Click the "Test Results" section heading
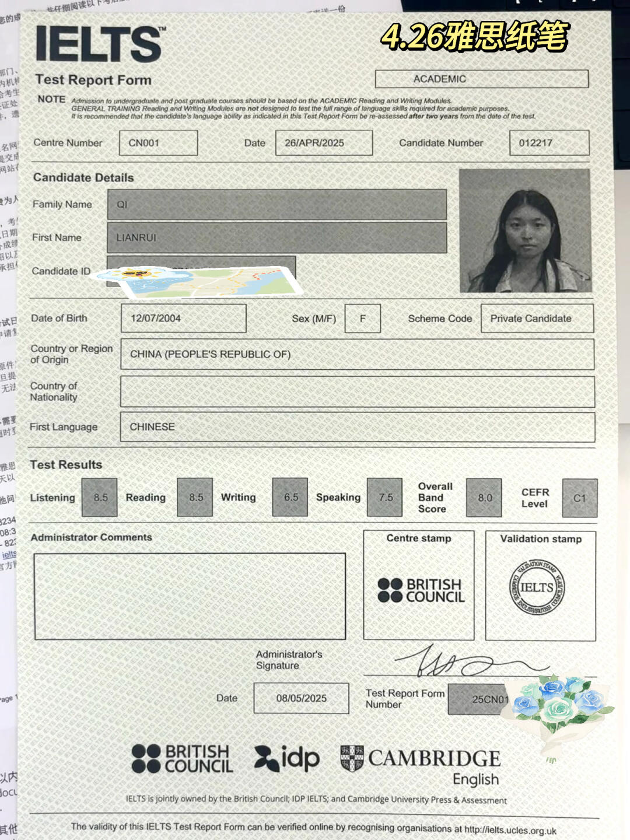The width and height of the screenshot is (630, 840). (66, 465)
